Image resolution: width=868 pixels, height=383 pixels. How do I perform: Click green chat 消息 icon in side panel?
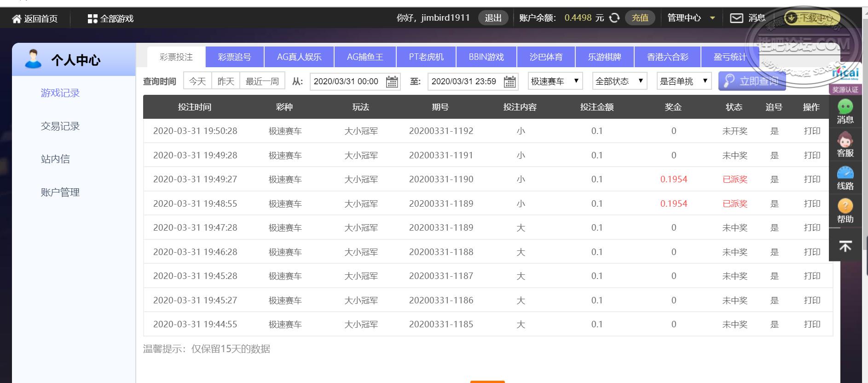coord(845,107)
